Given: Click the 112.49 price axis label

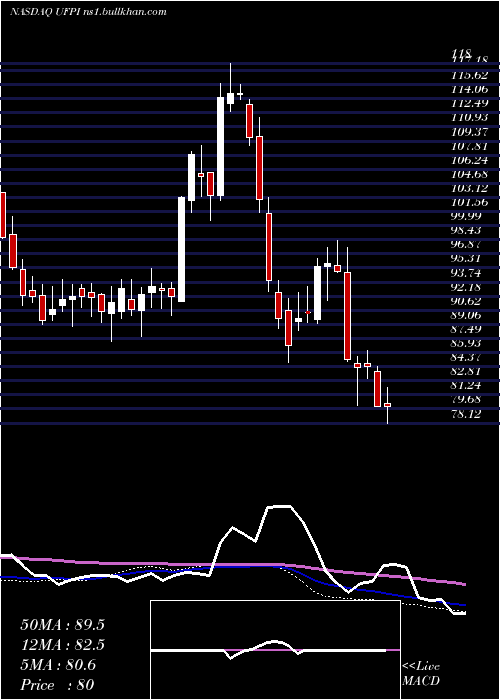Looking at the screenshot, I should tap(469, 104).
